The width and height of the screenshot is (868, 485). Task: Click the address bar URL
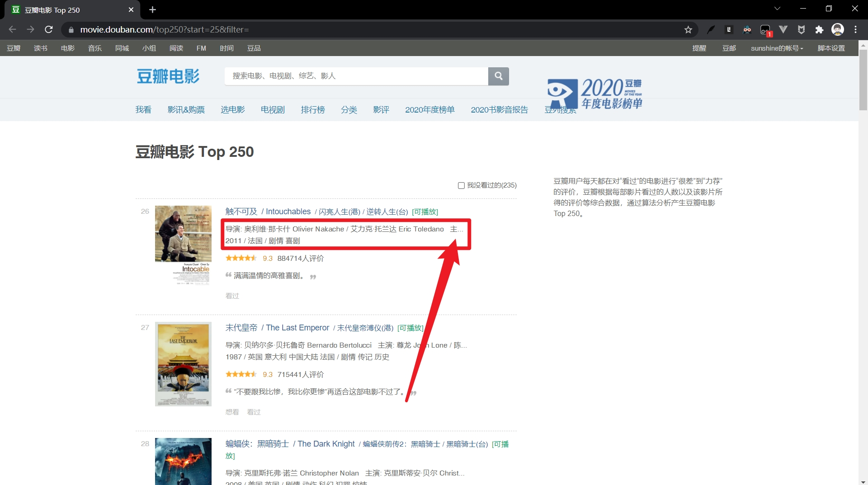tap(165, 30)
